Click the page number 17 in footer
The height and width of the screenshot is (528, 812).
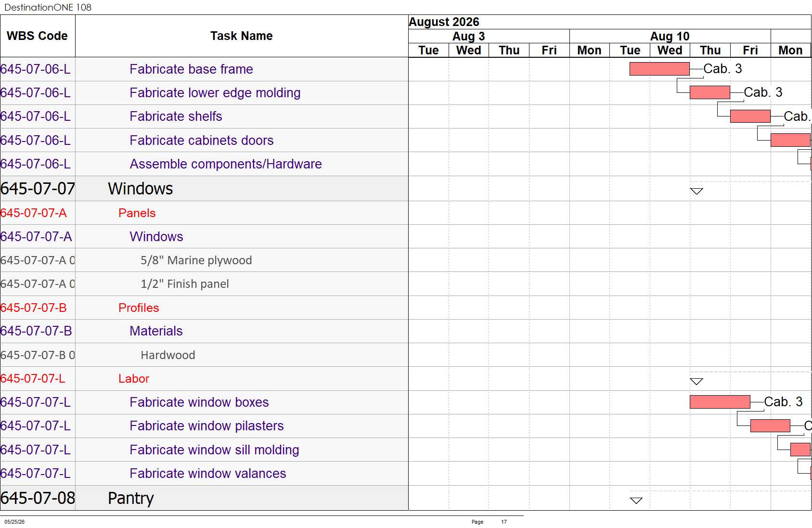pos(504,522)
